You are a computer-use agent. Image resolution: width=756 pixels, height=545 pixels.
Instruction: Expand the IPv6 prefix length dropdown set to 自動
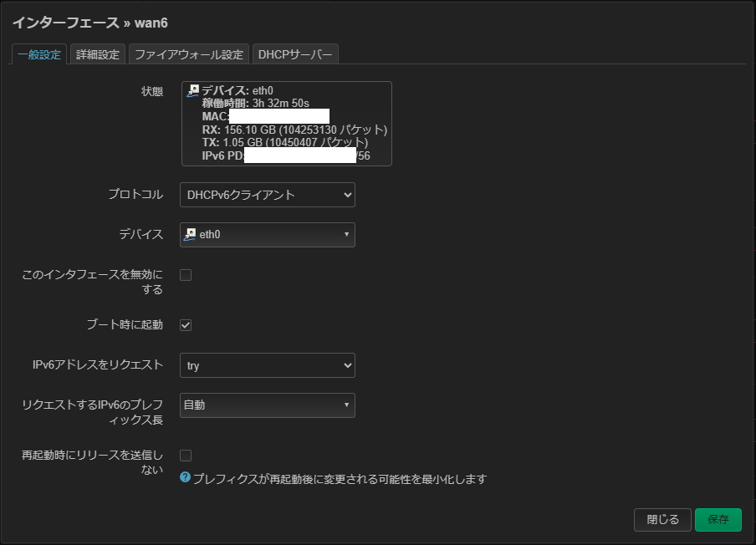pos(268,405)
